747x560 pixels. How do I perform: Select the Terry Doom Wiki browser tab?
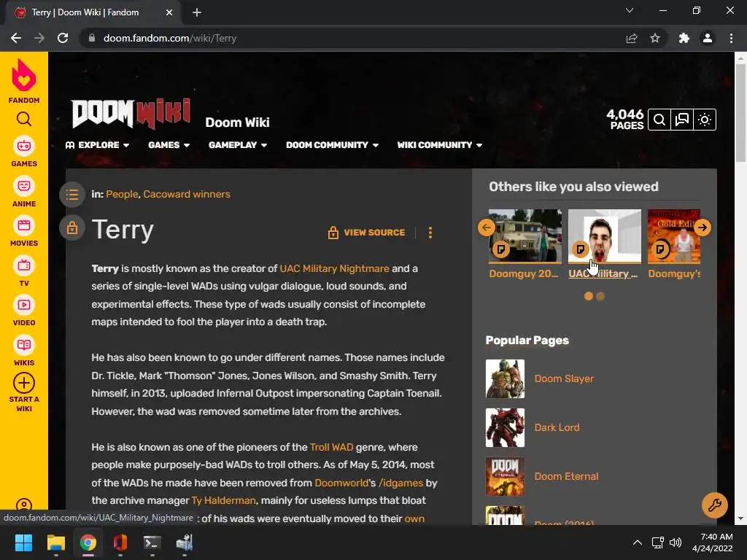tap(93, 12)
